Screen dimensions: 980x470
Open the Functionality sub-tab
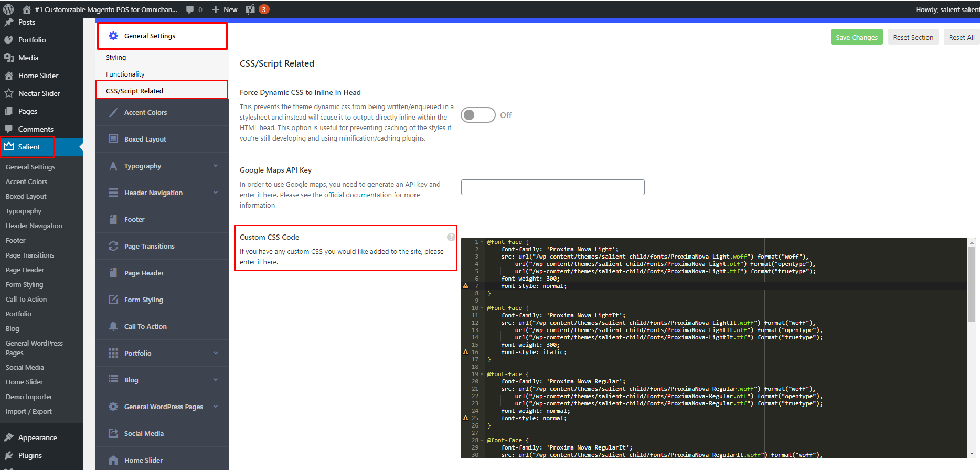(125, 74)
